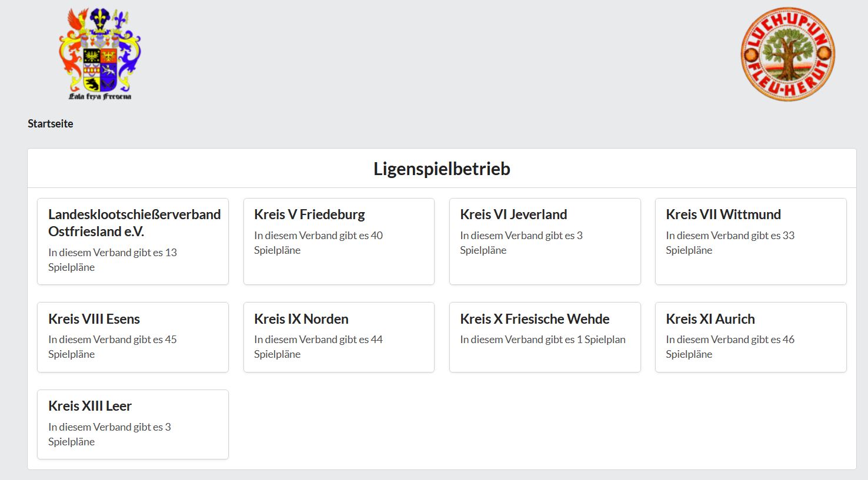Image resolution: width=868 pixels, height=480 pixels.
Task: Click the Ostfriesland coat of arms logo
Action: (100, 54)
